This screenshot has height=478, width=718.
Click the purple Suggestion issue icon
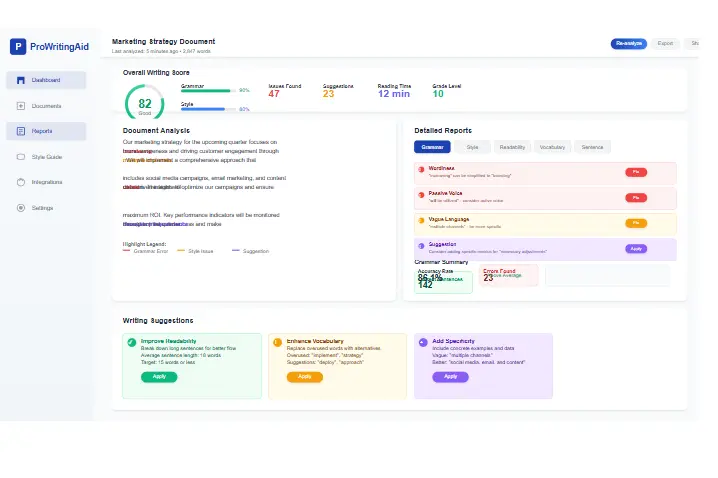point(421,246)
